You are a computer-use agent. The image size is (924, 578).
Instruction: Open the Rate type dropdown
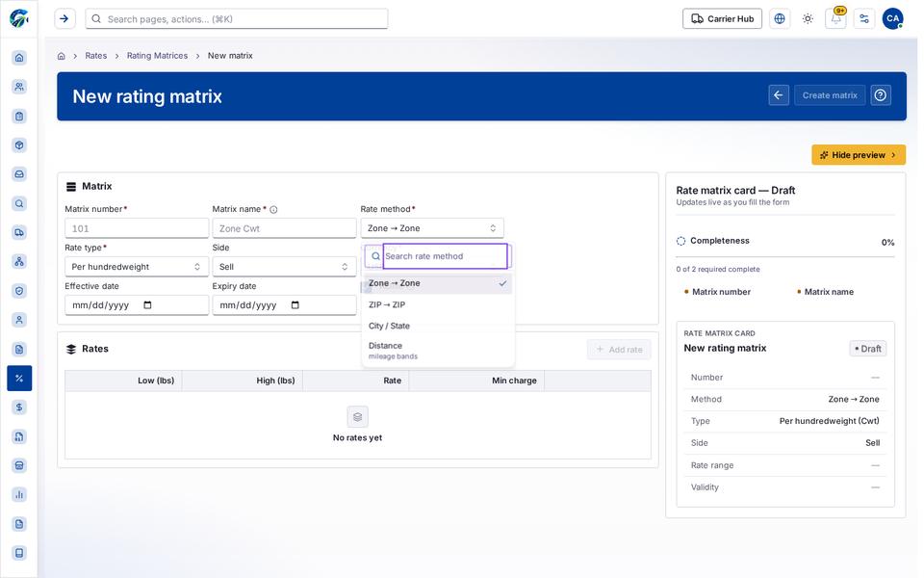click(x=137, y=267)
